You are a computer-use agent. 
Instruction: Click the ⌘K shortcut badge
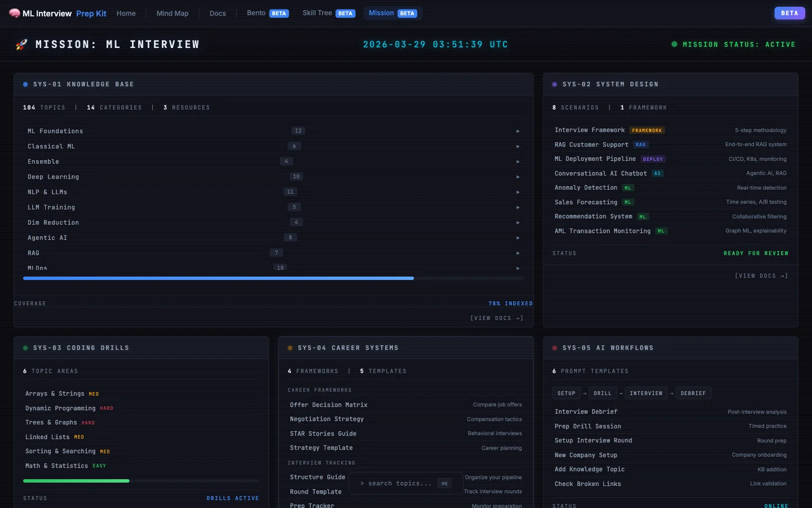(444, 483)
